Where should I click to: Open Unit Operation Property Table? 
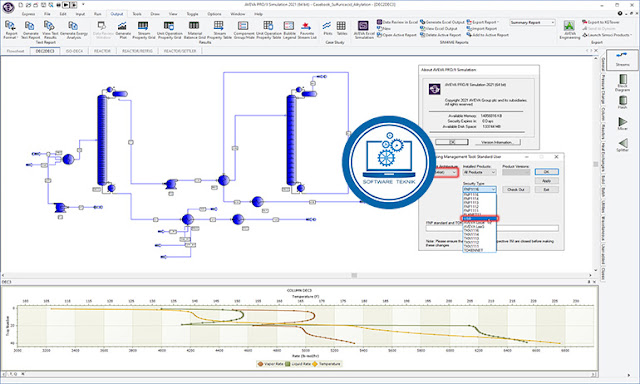(268, 30)
